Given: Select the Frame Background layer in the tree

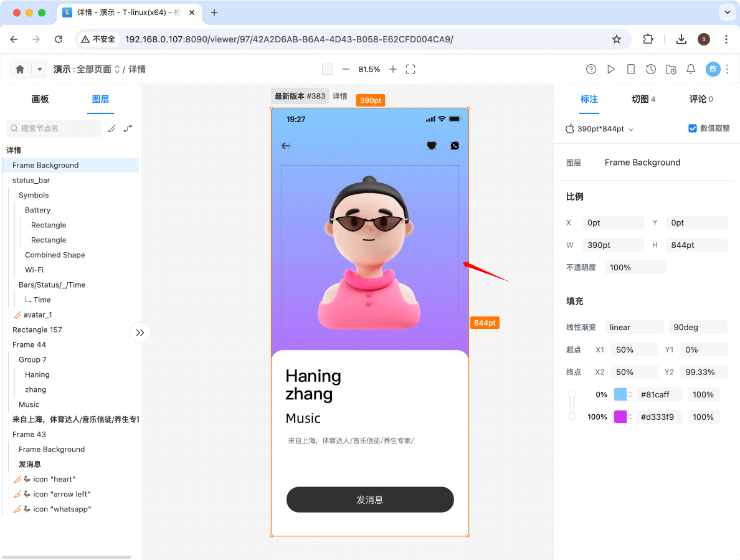Looking at the screenshot, I should click(x=47, y=165).
